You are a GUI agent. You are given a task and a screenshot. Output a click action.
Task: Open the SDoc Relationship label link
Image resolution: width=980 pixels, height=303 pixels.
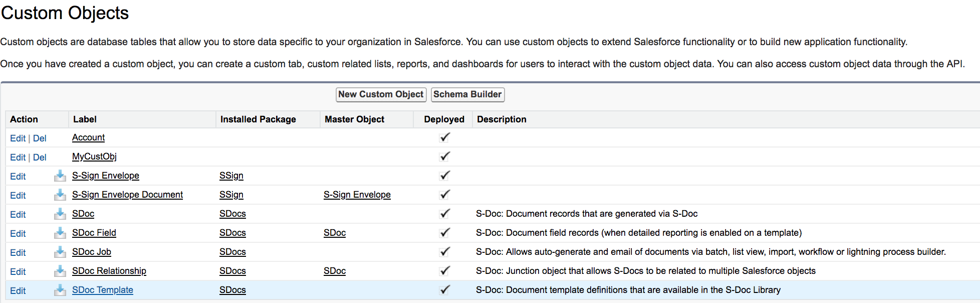109,271
